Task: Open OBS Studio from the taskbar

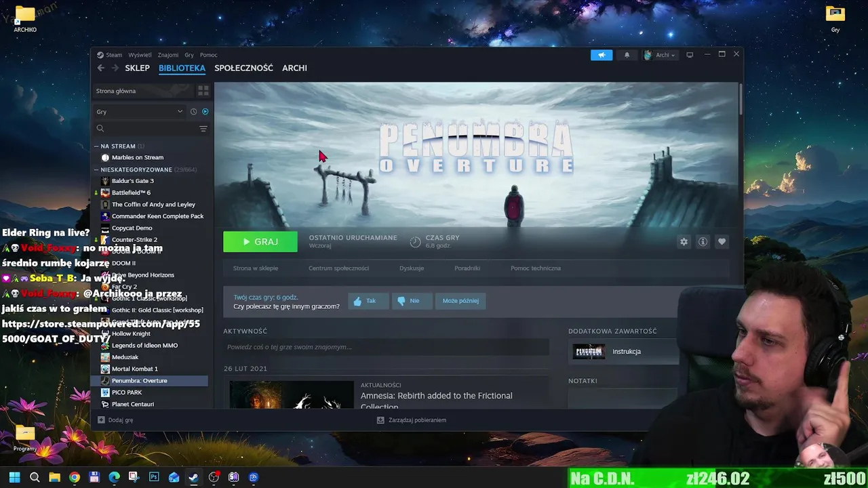Action: [x=214, y=477]
